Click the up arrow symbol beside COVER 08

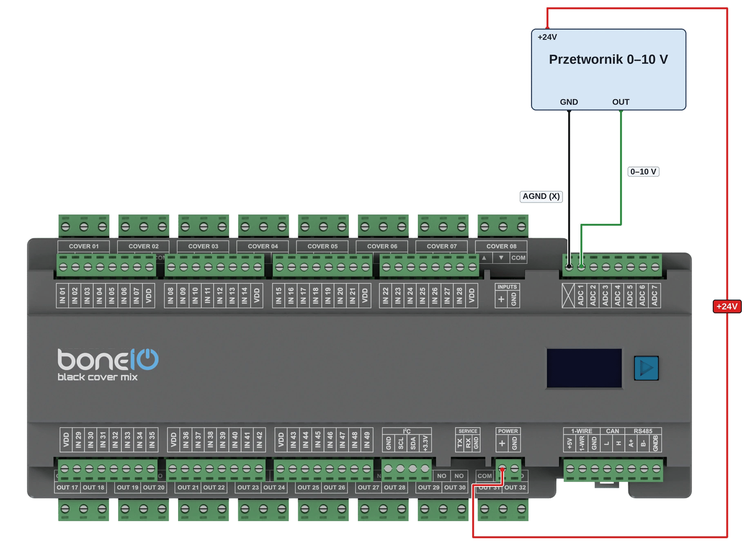coord(484,258)
